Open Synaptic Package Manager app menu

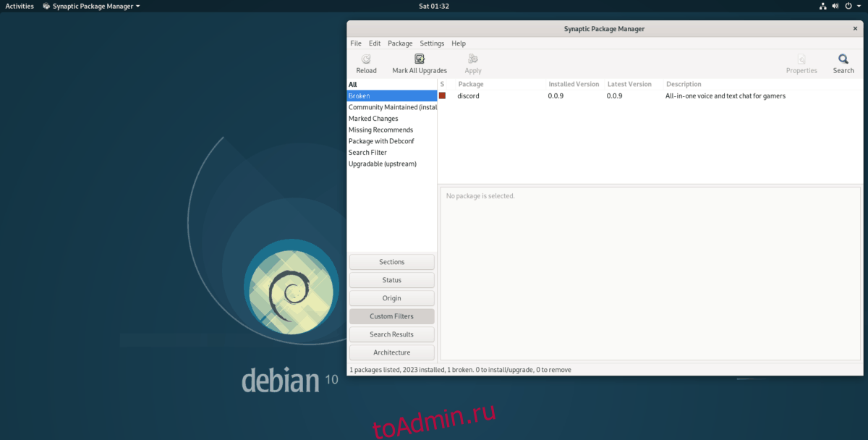pos(91,6)
